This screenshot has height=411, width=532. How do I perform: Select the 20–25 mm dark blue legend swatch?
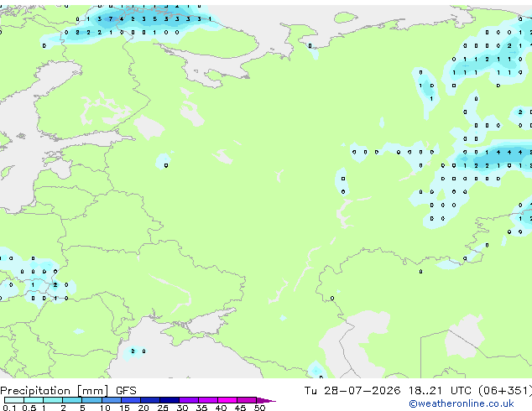pyautogui.click(x=150, y=400)
